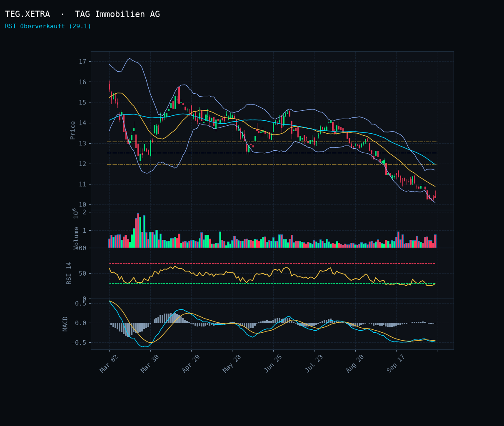The image size is (504, 426).
Task: Click the price tick label 15
Action: pyautogui.click(x=82, y=102)
